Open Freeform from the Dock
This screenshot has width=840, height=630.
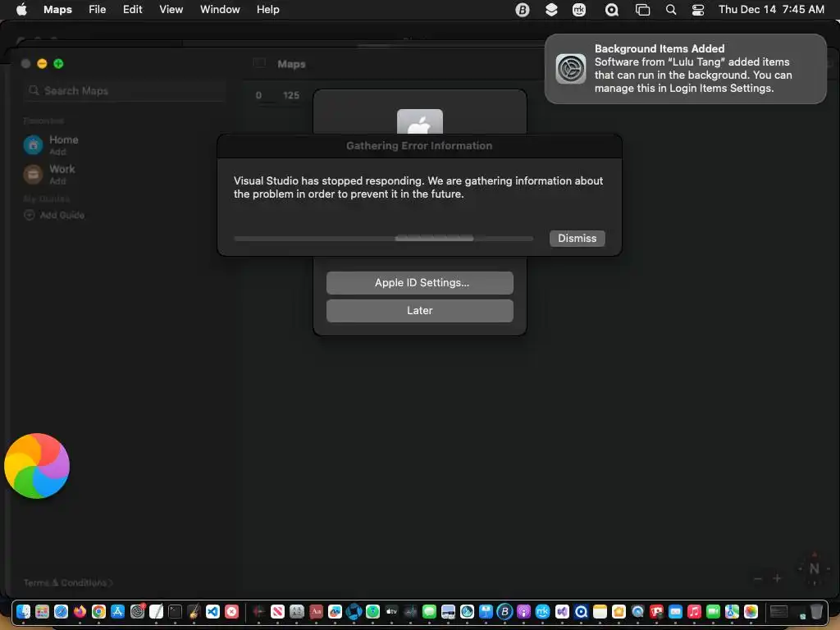pos(335,611)
